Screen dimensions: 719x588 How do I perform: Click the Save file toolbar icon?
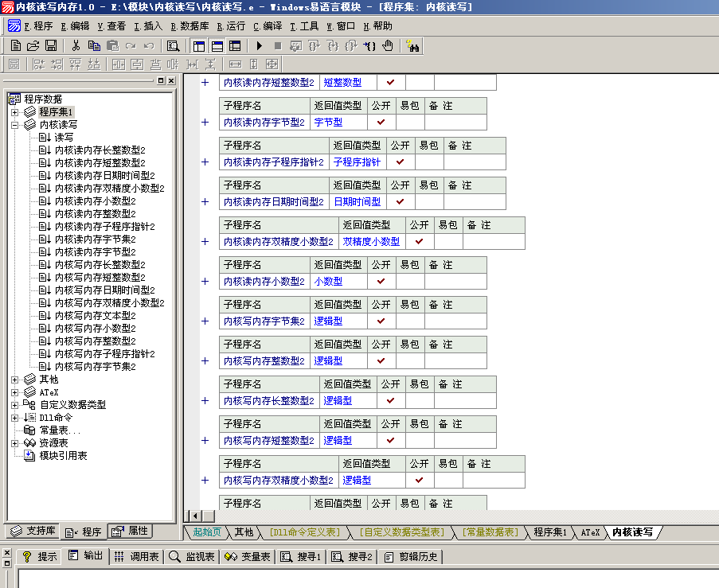(x=51, y=46)
